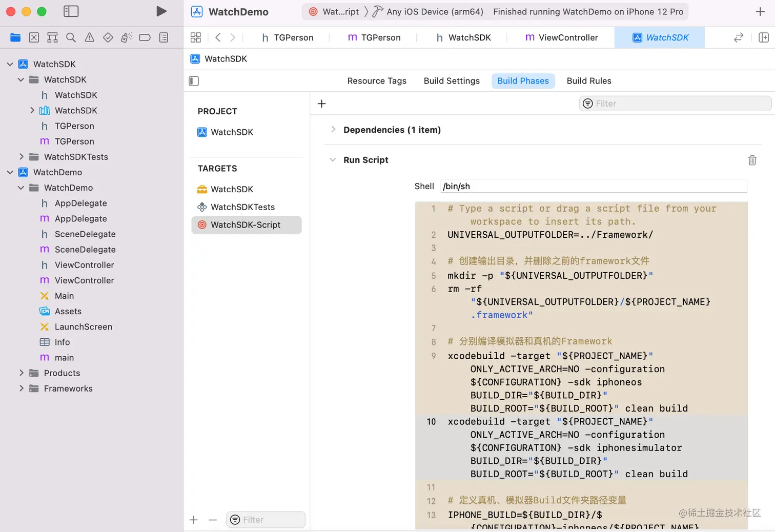Screen dimensions: 775x532
Task: Open the Build Rules tab
Action: pos(589,81)
